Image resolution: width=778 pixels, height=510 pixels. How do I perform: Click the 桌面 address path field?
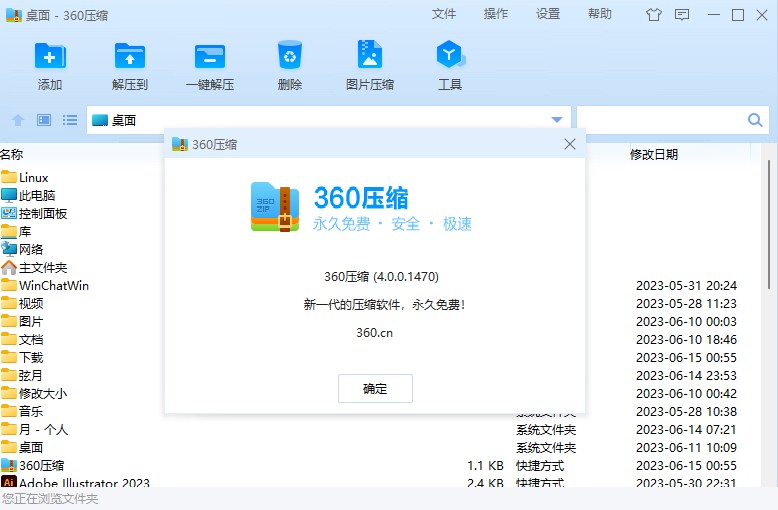(x=318, y=120)
